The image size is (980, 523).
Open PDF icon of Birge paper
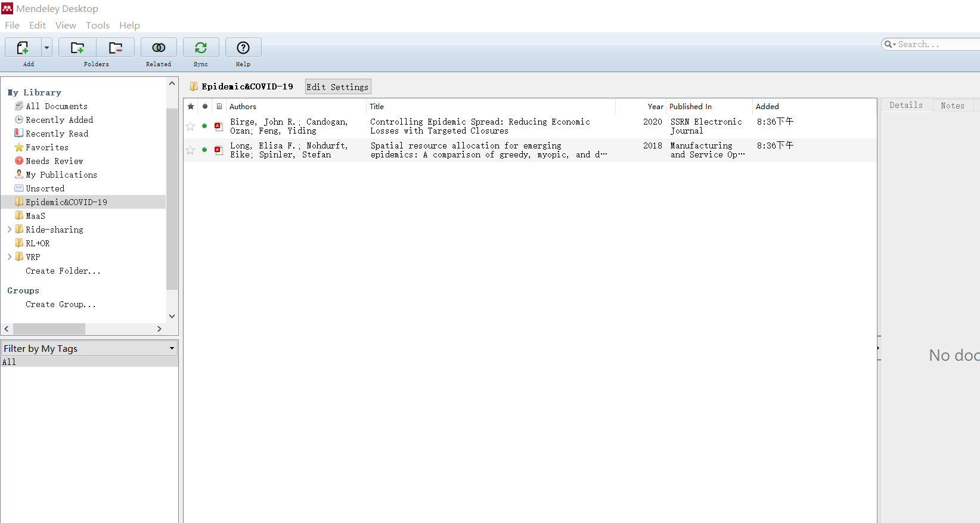pyautogui.click(x=219, y=126)
